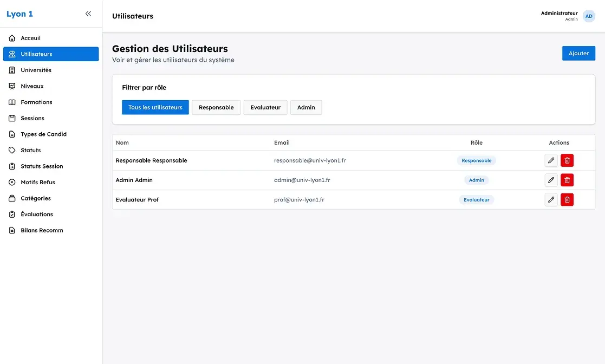Open Niveaux from the sidebar
This screenshot has height=364, width=605.
51,86
